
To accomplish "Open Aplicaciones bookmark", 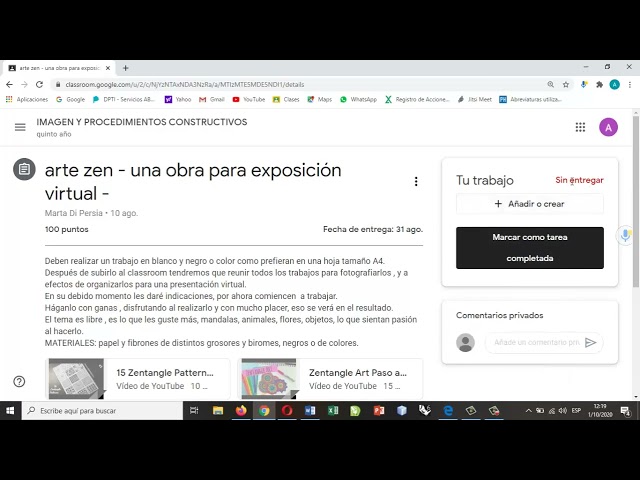I will click(x=27, y=99).
